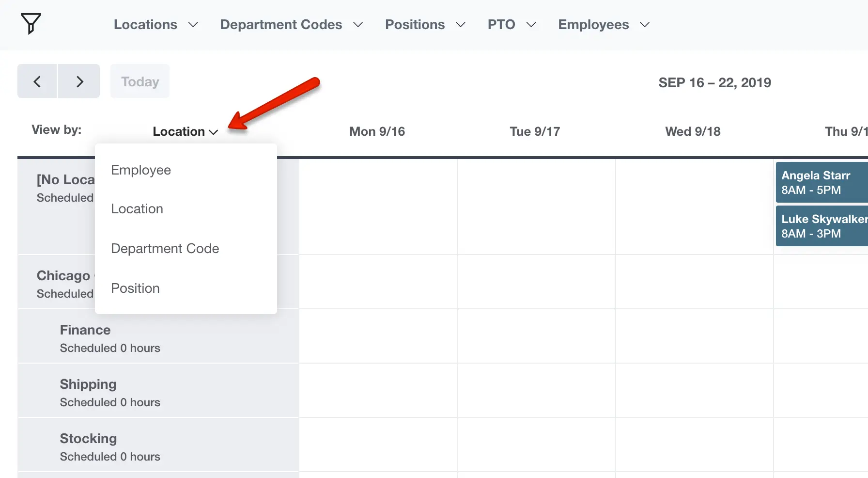Click chevron next to Positions menu
Image resolution: width=868 pixels, height=478 pixels.
point(461,25)
